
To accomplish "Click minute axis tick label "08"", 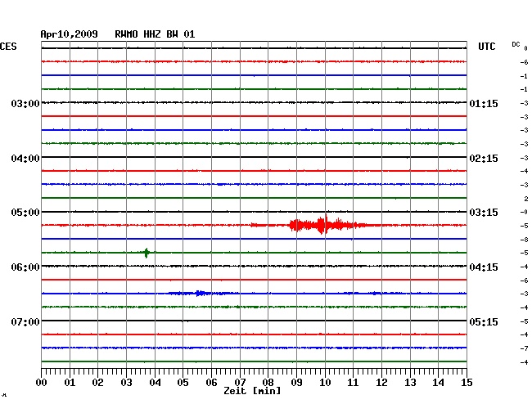I will pos(268,382).
